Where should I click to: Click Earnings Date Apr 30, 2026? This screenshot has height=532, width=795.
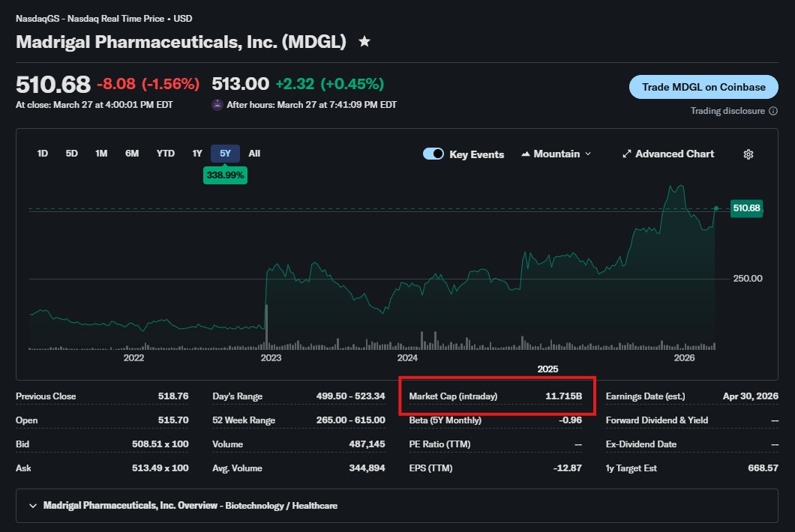(751, 396)
